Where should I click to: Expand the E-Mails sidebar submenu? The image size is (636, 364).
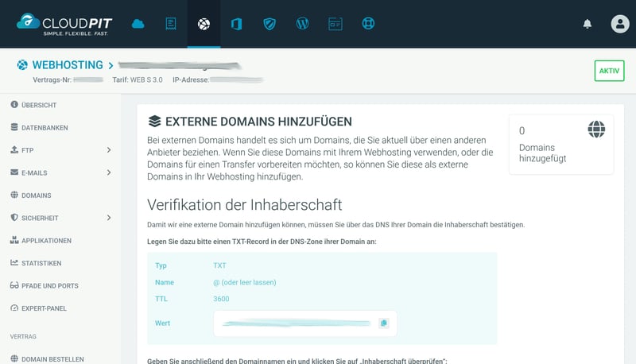point(108,172)
